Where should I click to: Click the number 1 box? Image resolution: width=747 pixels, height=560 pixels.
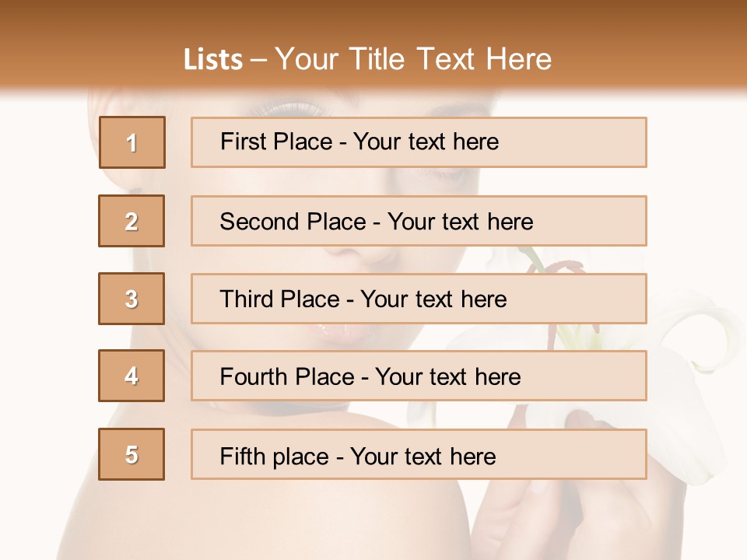click(132, 142)
